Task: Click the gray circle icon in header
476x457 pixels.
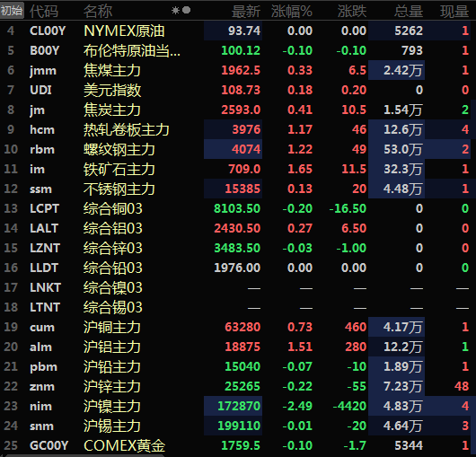Action: (187, 10)
